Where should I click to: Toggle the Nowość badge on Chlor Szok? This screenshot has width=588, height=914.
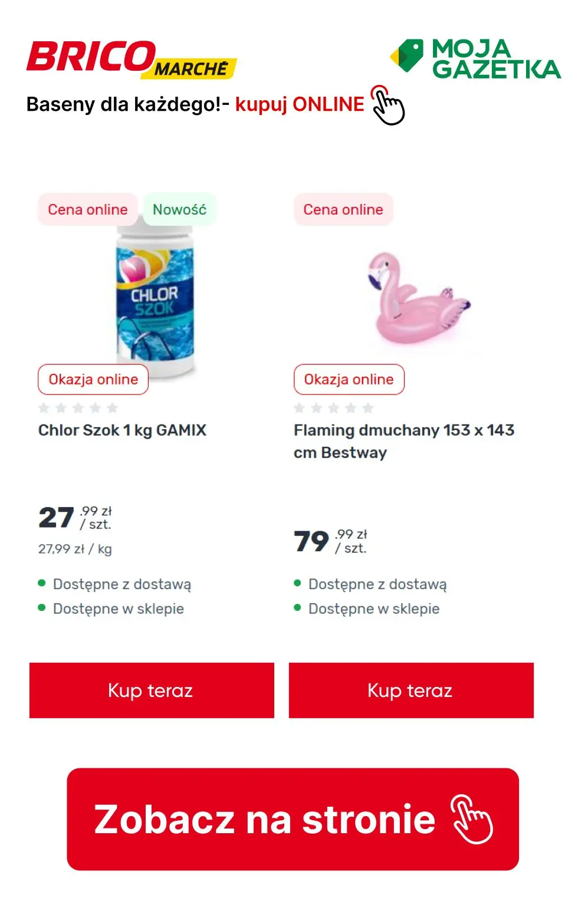tap(178, 209)
